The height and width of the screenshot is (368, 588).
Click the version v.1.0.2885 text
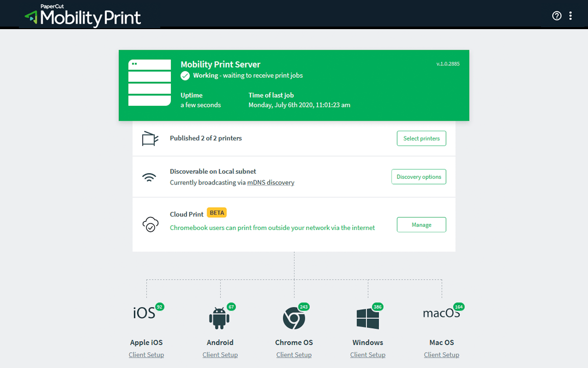[x=448, y=64]
